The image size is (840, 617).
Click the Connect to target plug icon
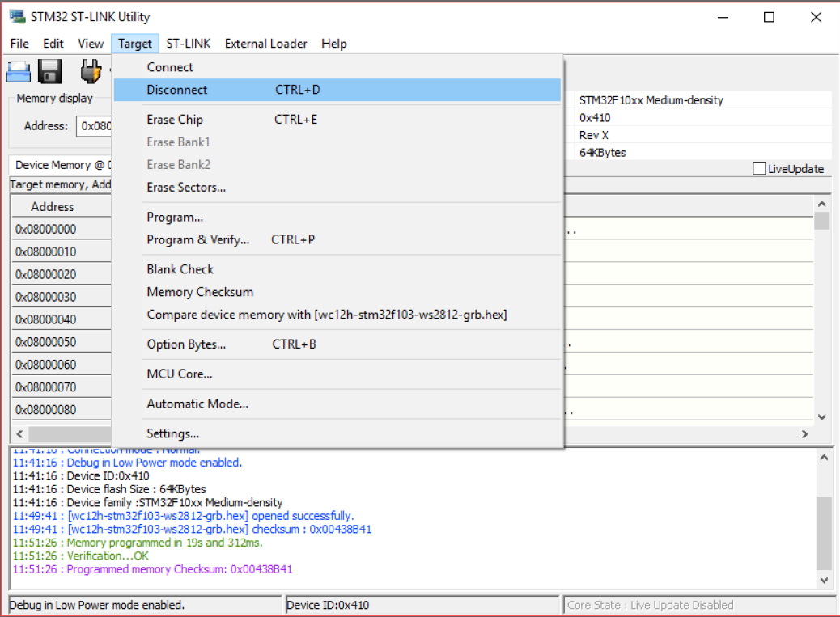click(x=91, y=71)
